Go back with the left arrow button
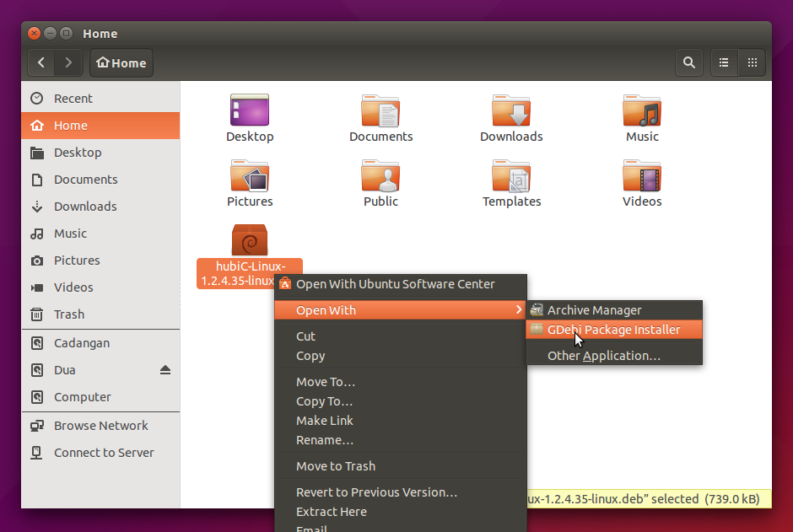 coord(41,62)
